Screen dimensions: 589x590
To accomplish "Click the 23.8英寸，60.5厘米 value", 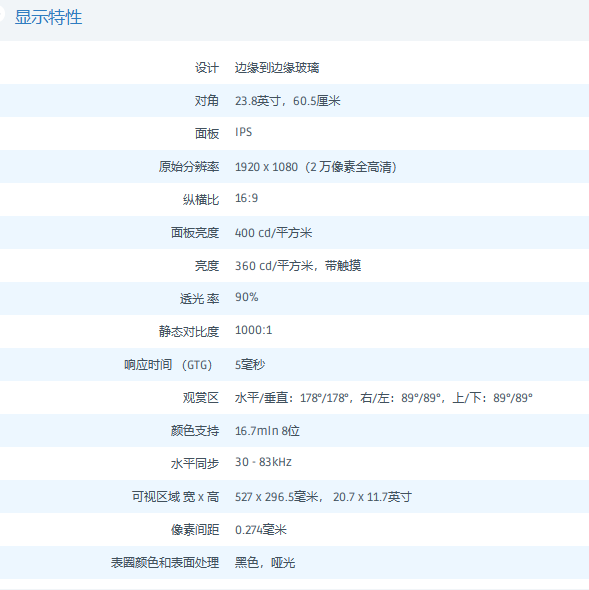I will click(288, 101).
